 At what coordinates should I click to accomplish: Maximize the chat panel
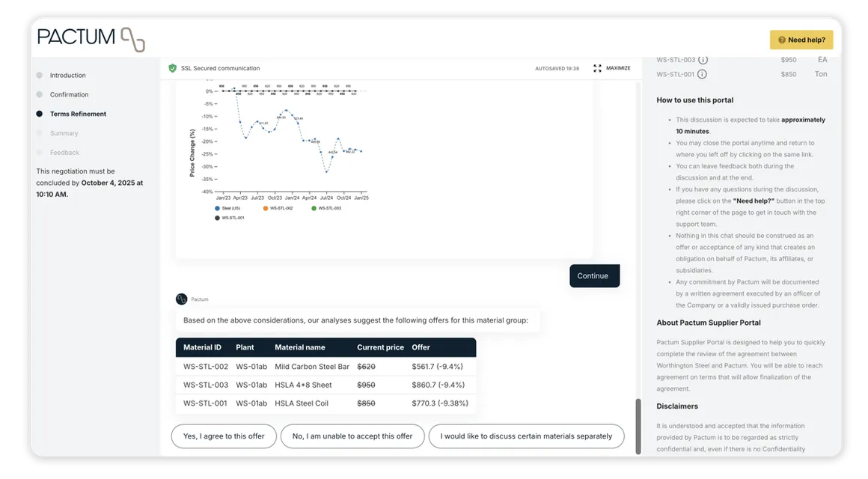tap(611, 68)
